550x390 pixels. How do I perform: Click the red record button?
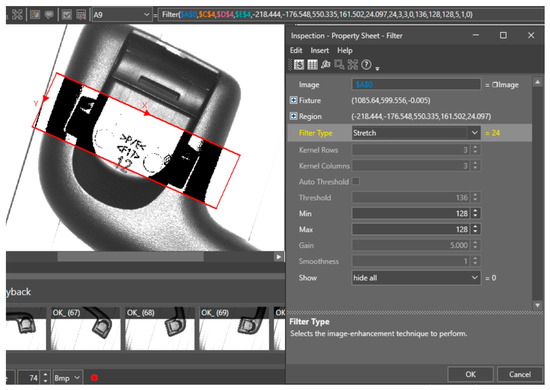tap(94, 378)
